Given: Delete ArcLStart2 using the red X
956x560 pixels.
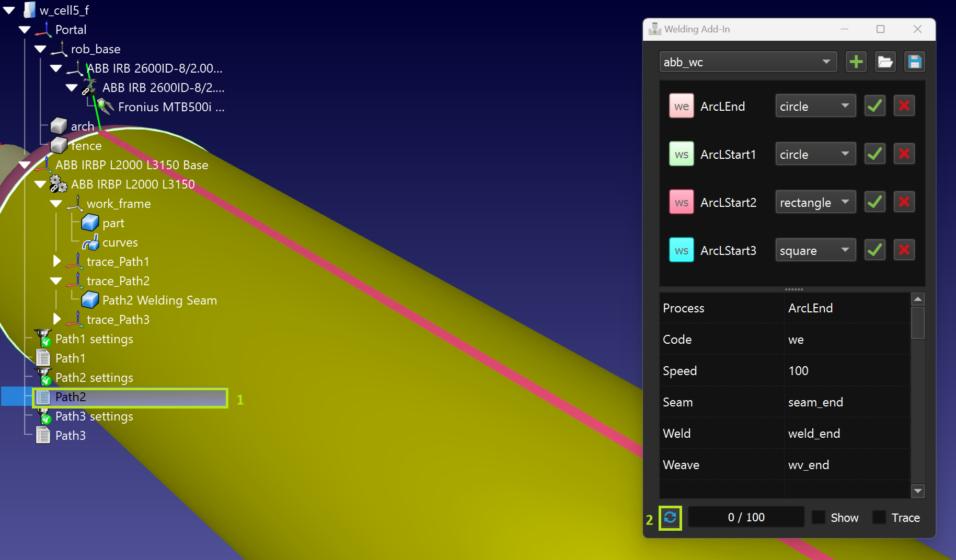Looking at the screenshot, I should [x=904, y=202].
